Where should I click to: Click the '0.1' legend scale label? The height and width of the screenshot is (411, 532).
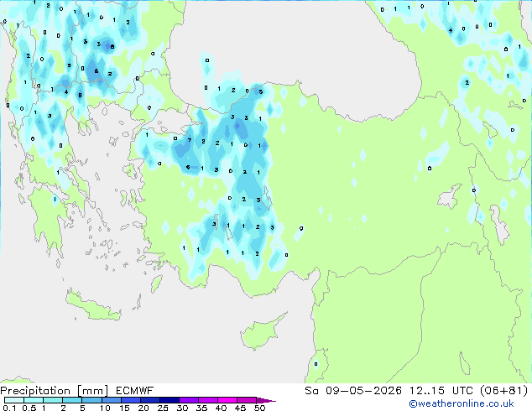(9, 408)
